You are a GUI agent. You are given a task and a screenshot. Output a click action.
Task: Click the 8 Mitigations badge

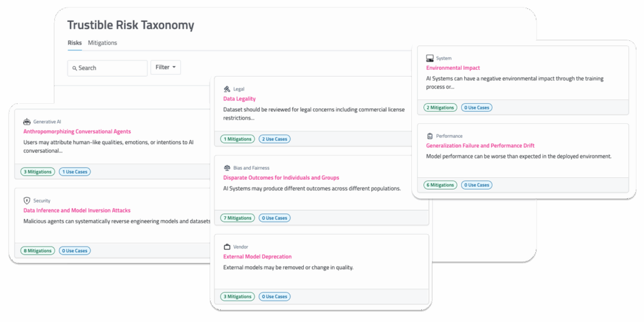pos(37,250)
